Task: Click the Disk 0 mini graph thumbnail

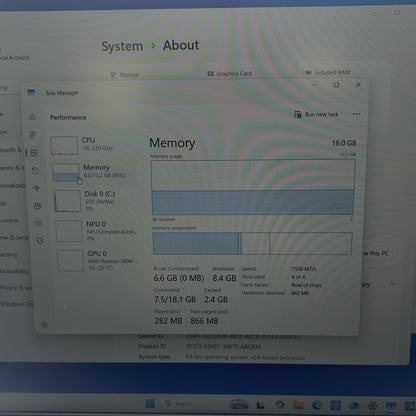Action: point(67,201)
